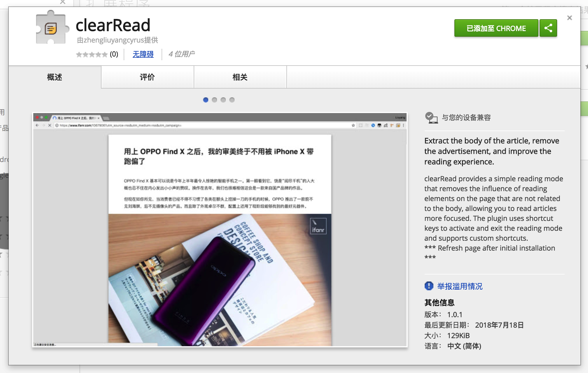Click the bookmark star in the screenshot's address bar

click(353, 125)
